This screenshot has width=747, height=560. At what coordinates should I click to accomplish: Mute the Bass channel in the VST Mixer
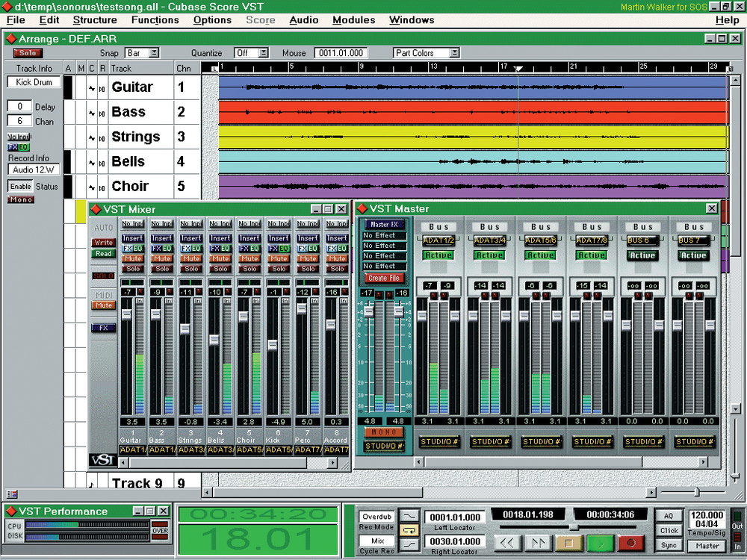click(x=162, y=258)
